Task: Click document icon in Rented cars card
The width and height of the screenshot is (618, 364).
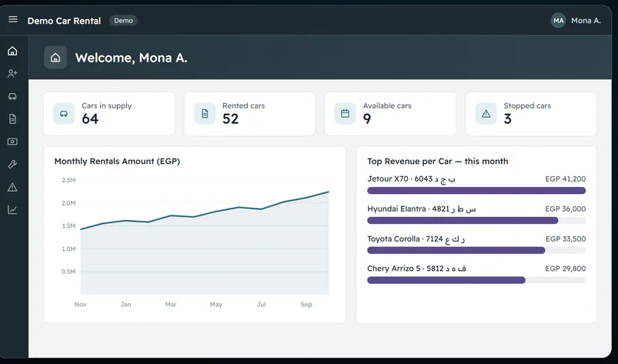Action: tap(205, 113)
